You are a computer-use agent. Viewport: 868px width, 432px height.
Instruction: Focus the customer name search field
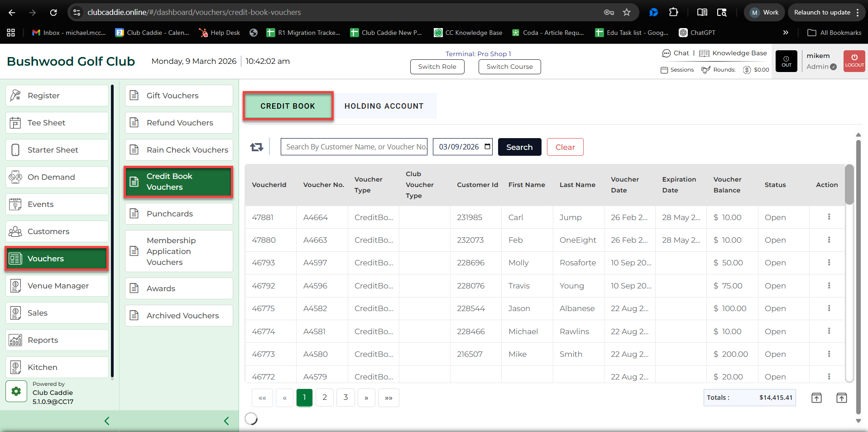354,147
